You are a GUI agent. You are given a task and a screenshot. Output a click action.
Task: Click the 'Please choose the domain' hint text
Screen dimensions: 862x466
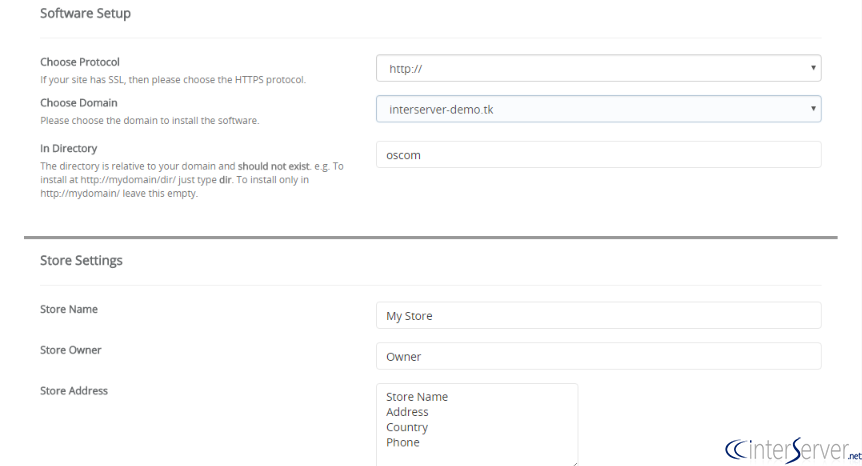tap(150, 120)
